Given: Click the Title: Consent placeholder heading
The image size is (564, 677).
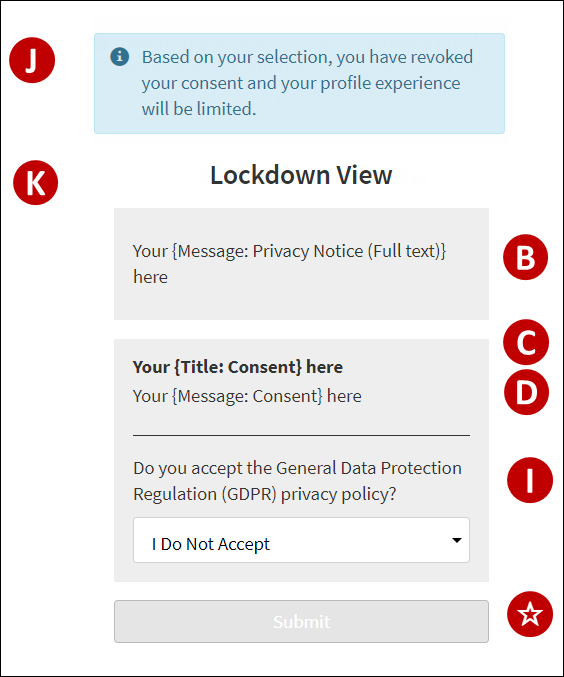Looking at the screenshot, I should (238, 367).
